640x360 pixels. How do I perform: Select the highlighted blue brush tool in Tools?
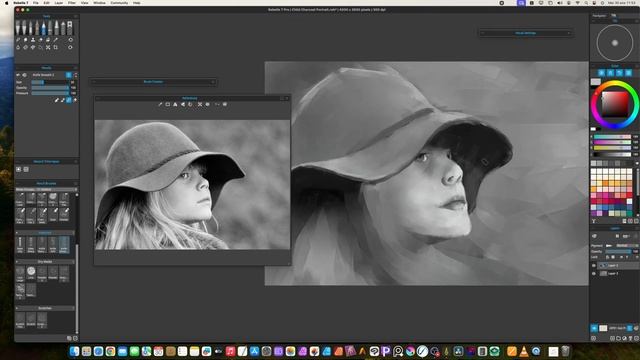coord(44,27)
